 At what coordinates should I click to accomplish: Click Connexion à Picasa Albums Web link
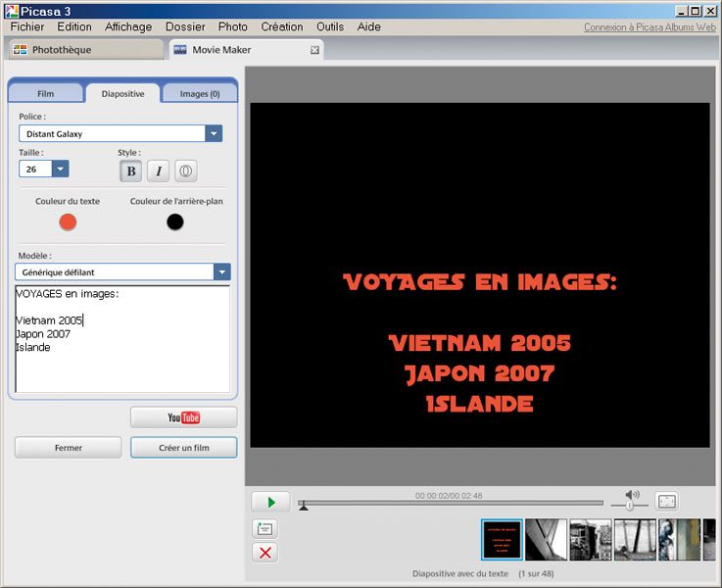(650, 26)
